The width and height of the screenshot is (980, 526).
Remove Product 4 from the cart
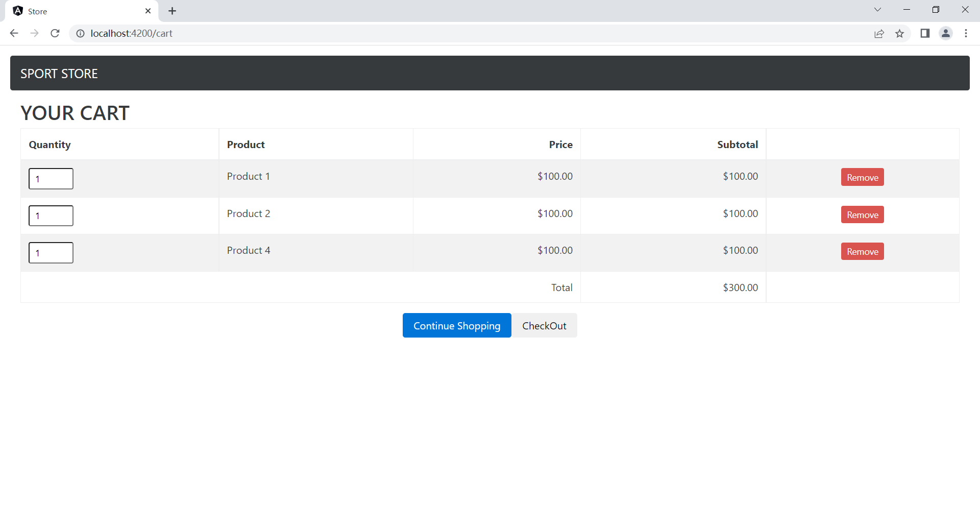tap(863, 251)
